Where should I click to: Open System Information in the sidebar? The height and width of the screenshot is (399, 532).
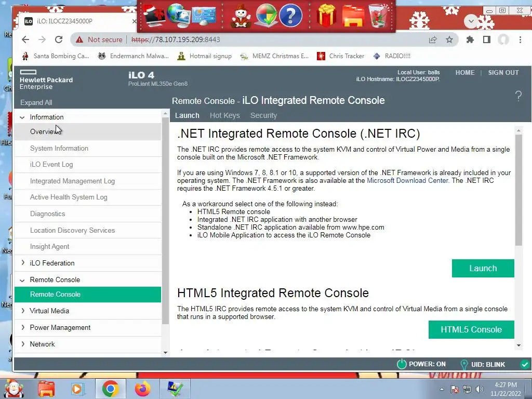pyautogui.click(x=87, y=148)
